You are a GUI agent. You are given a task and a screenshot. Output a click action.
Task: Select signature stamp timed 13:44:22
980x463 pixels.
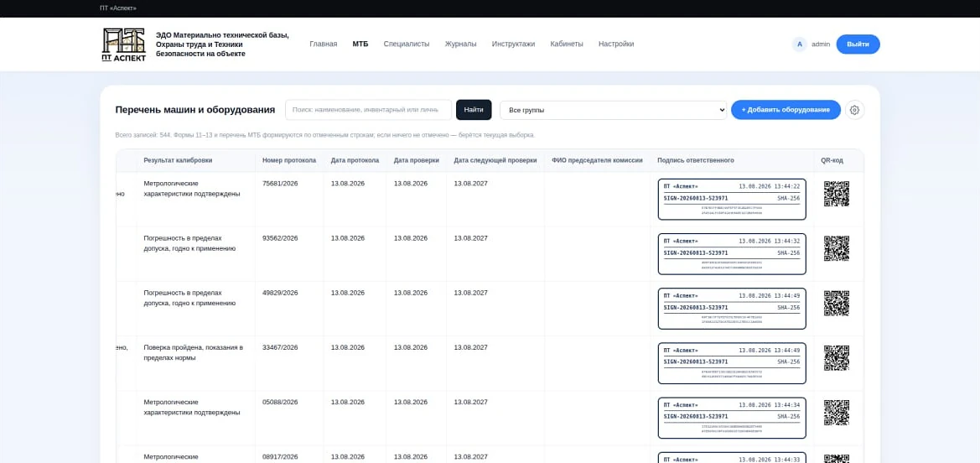(x=732, y=200)
